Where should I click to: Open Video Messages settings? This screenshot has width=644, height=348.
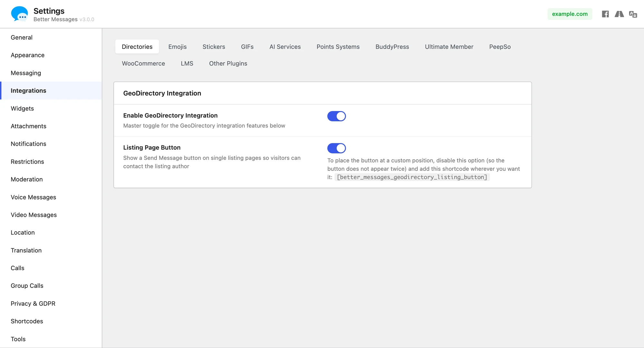[51, 215]
